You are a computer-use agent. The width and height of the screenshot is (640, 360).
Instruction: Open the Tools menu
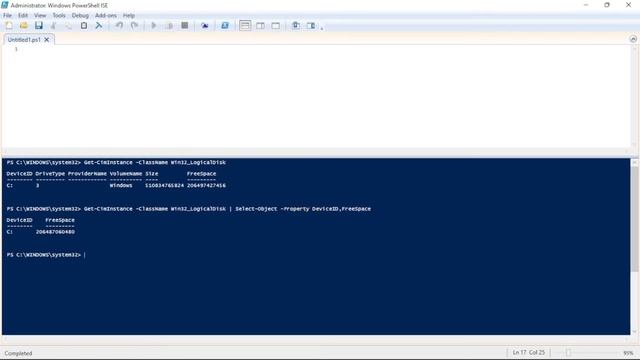click(x=59, y=16)
